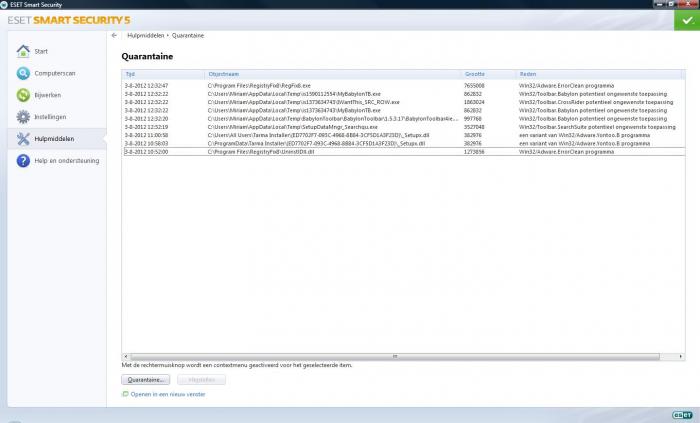
Task: Click Openen in een nieuw venster link
Action: pos(168,394)
